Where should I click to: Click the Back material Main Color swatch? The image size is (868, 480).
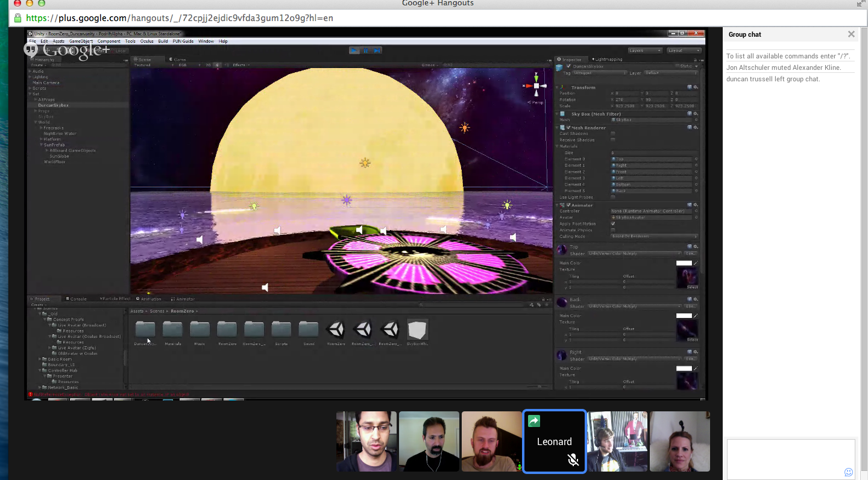point(684,316)
